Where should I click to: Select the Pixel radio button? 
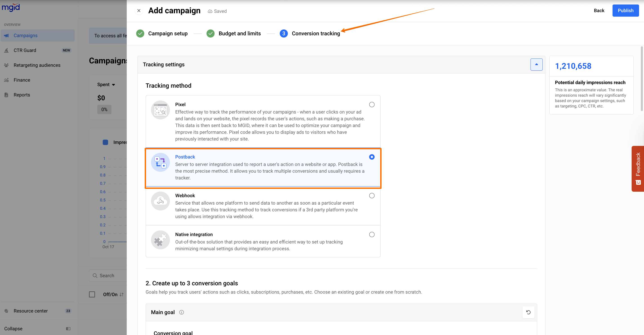pos(371,105)
